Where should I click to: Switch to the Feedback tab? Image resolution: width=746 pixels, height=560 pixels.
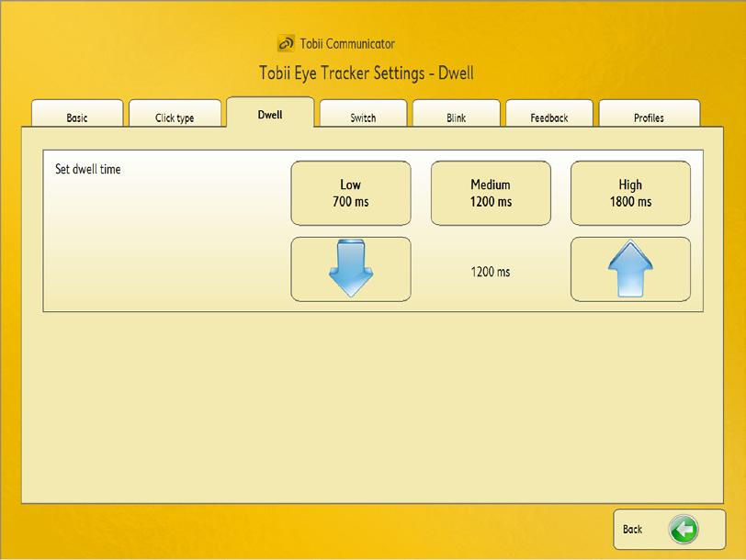click(x=549, y=113)
